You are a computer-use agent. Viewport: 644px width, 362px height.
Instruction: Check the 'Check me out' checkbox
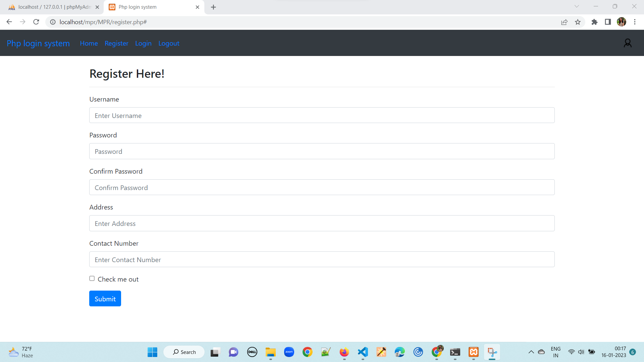tap(92, 278)
